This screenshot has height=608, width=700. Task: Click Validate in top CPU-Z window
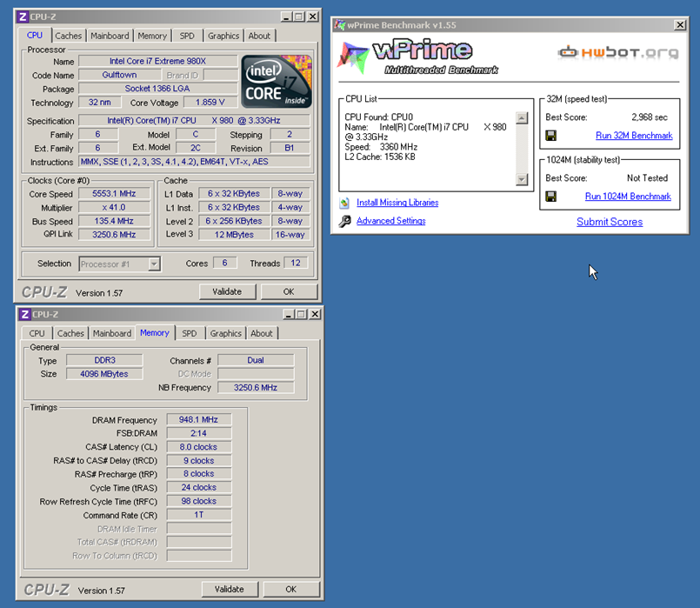click(227, 291)
